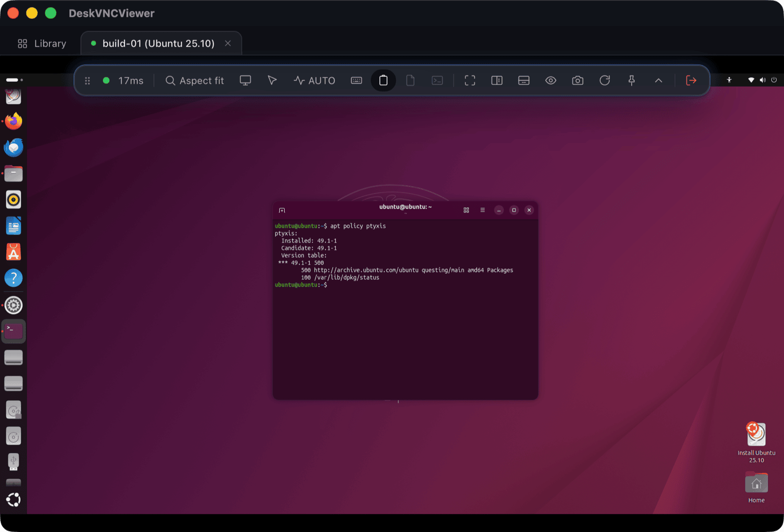Screen dimensions: 784x532
Task: Collapse the toolbar with chevron up
Action: coord(659,80)
